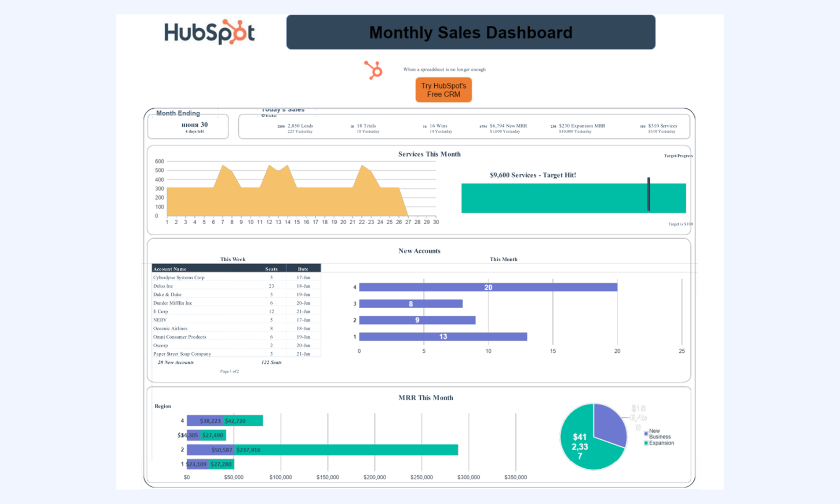The image size is (840, 504).
Task: Click the Expansion legend color swatch
Action: click(646, 443)
